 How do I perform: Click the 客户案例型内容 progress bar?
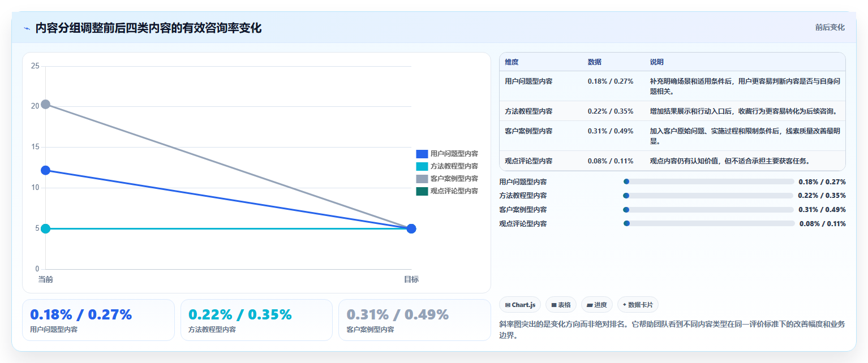(x=708, y=210)
